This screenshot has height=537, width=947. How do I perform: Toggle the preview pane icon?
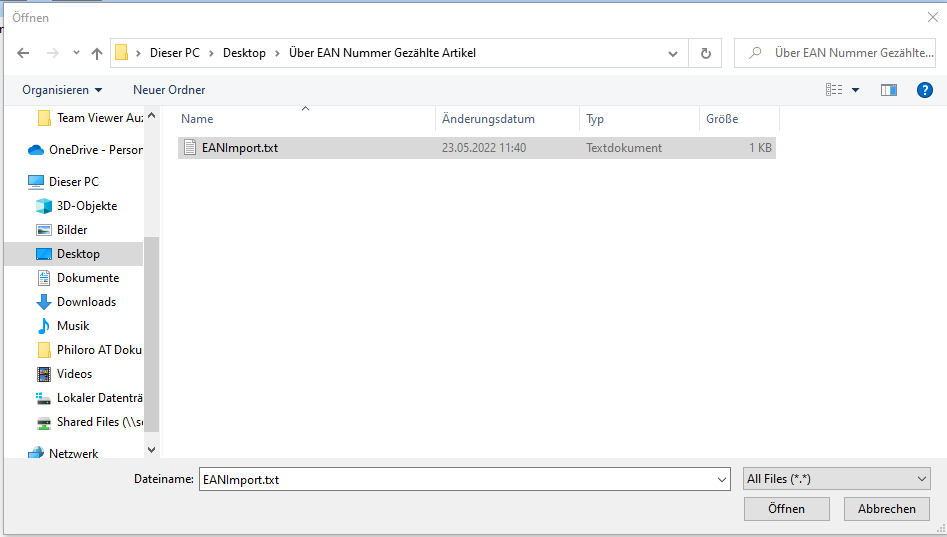pyautogui.click(x=888, y=90)
